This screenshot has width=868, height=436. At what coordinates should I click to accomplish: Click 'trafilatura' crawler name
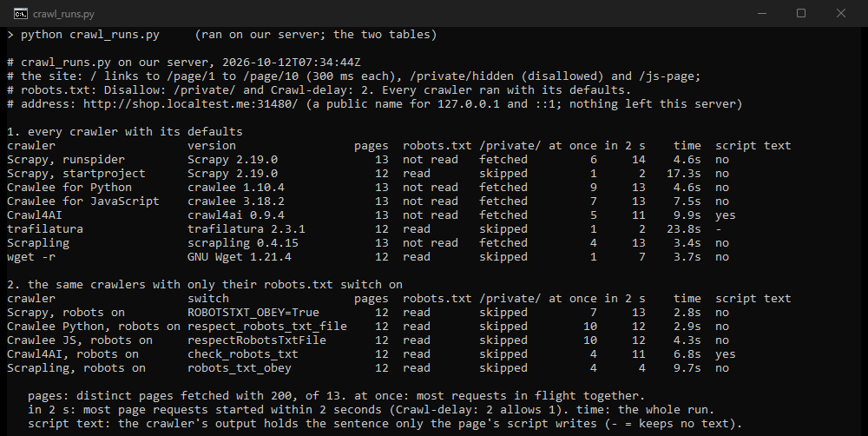[45, 228]
